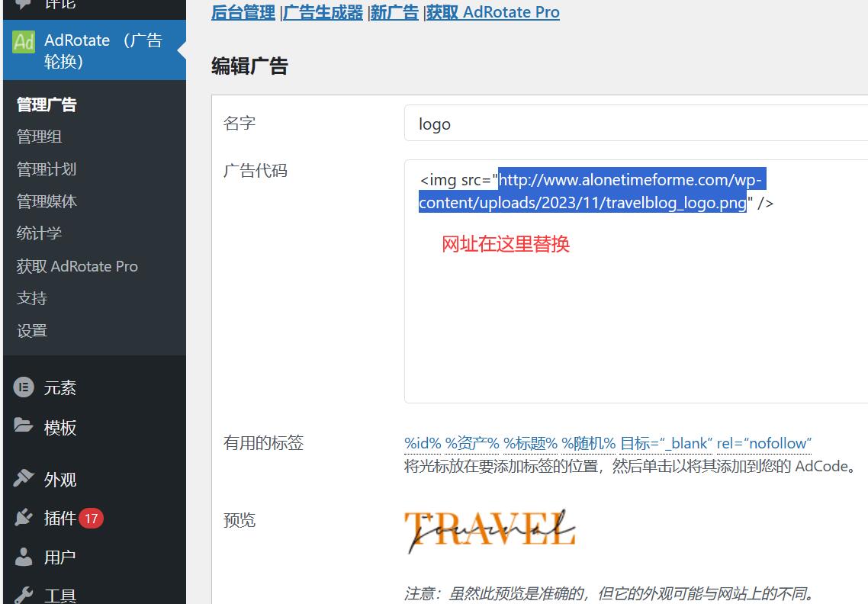Open 管理计划 submenu item
Image resolution: width=868 pixels, height=604 pixels.
pyautogui.click(x=47, y=169)
